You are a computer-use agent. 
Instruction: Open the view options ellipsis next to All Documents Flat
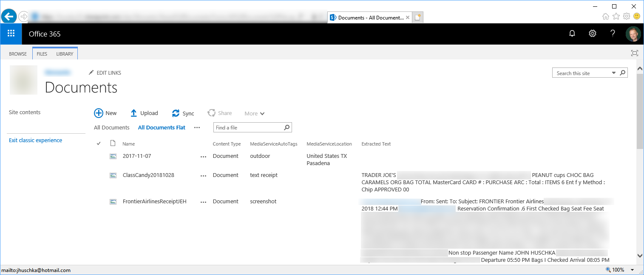[197, 127]
